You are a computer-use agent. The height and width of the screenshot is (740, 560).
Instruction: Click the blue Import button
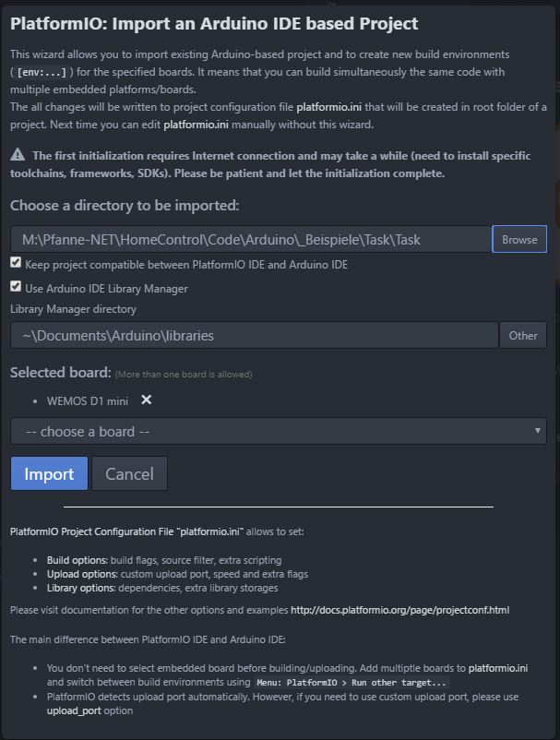click(49, 473)
